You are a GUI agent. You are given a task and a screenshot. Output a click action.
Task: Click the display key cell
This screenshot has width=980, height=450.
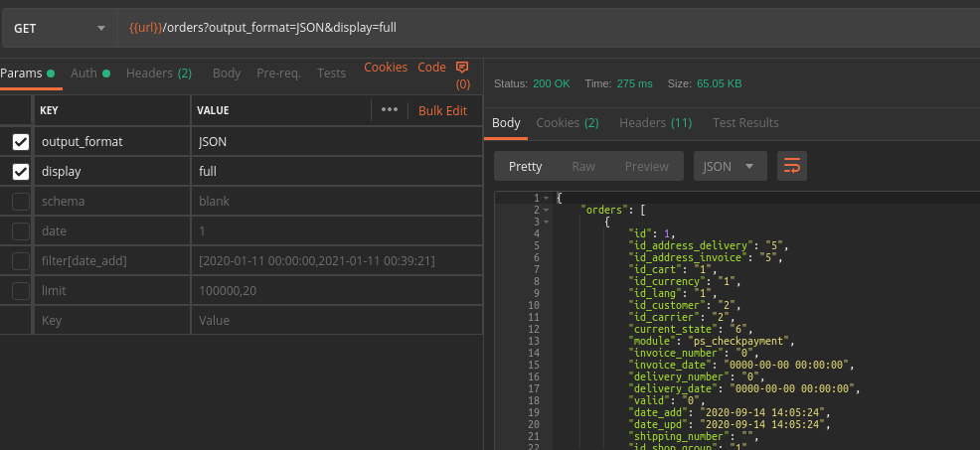coord(112,171)
